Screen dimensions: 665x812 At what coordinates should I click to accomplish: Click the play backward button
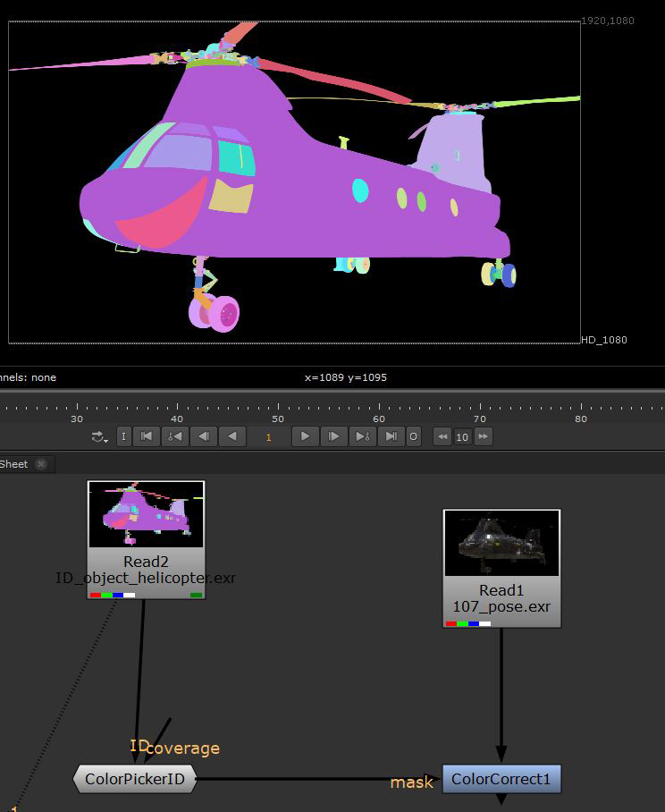232,436
